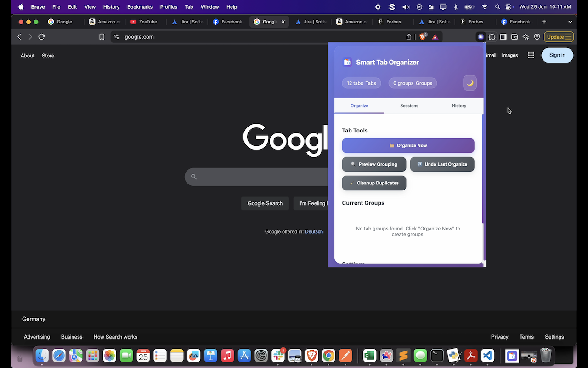588x368 pixels.
Task: Open the Brave VPN shield icon
Action: pos(537,37)
